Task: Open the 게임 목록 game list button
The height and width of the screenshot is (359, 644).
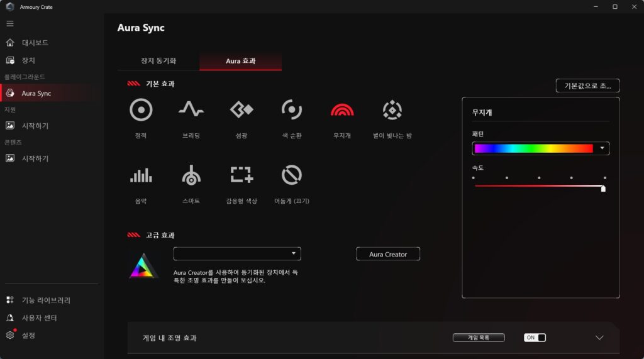Action: [479, 338]
